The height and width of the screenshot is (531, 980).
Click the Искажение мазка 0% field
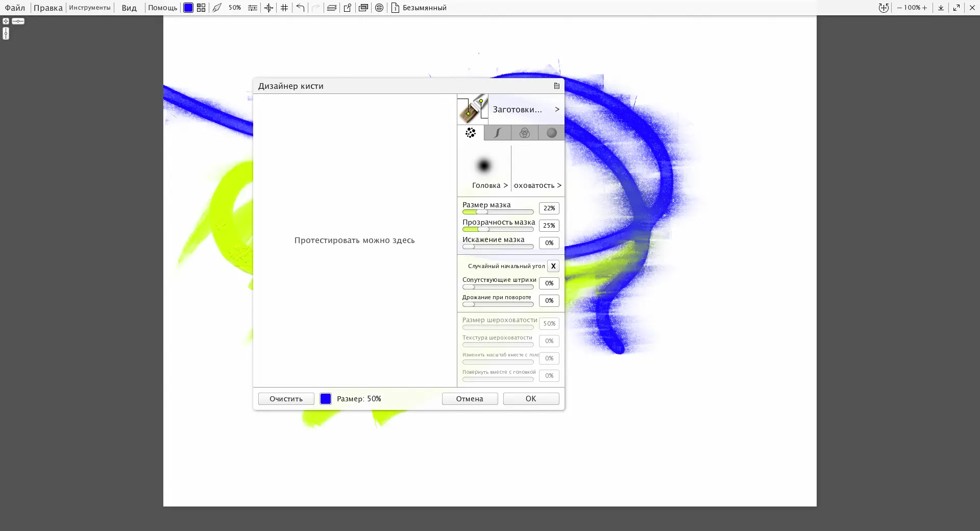pyautogui.click(x=549, y=243)
